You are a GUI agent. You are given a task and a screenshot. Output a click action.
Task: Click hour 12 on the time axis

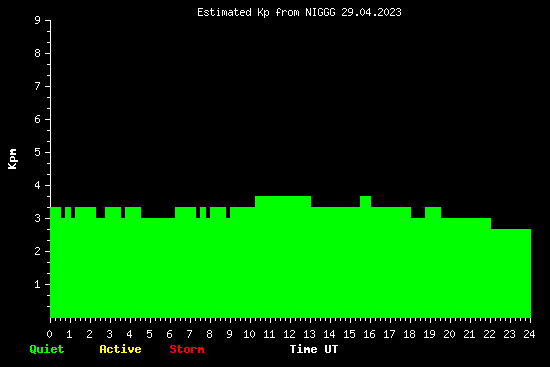click(x=289, y=334)
